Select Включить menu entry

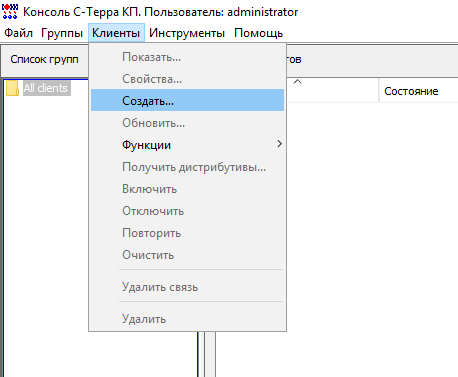pos(187,189)
